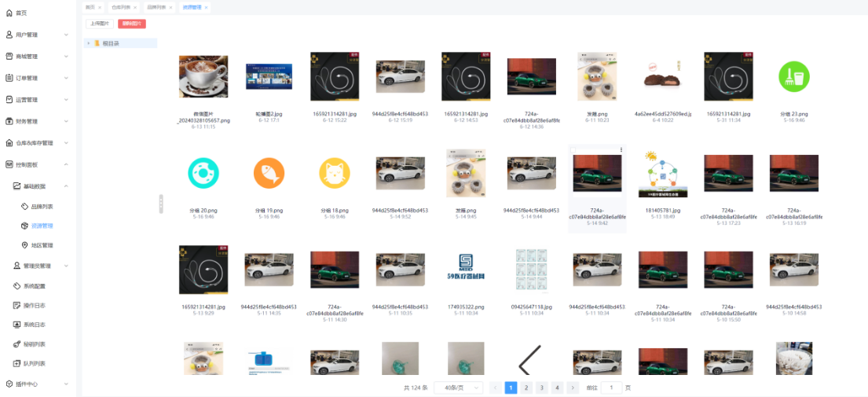
Task: Collapse the 控制面板 chevron
Action: click(x=66, y=164)
